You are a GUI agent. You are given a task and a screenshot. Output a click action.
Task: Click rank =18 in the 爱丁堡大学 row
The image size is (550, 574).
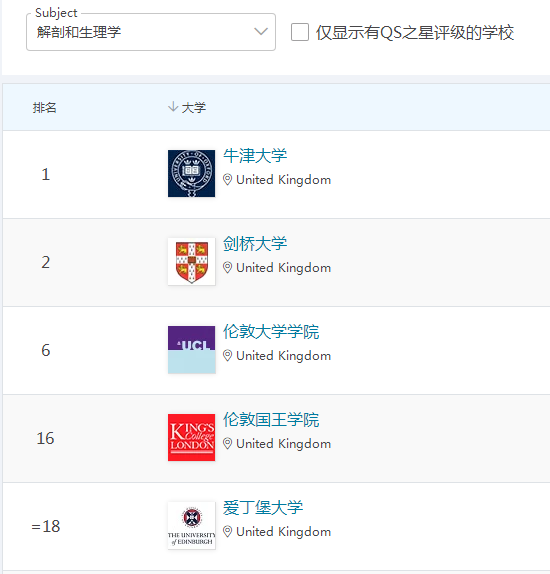pyautogui.click(x=45, y=526)
